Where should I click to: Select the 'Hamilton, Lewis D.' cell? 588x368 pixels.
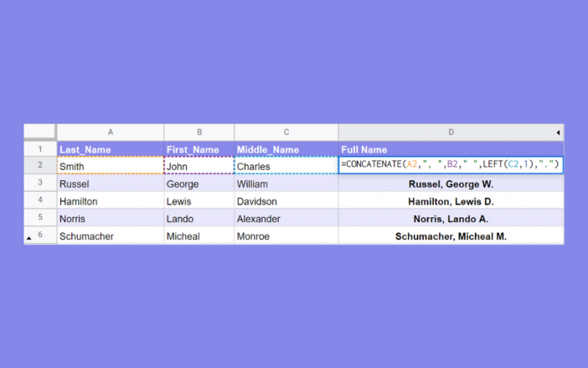tap(451, 200)
